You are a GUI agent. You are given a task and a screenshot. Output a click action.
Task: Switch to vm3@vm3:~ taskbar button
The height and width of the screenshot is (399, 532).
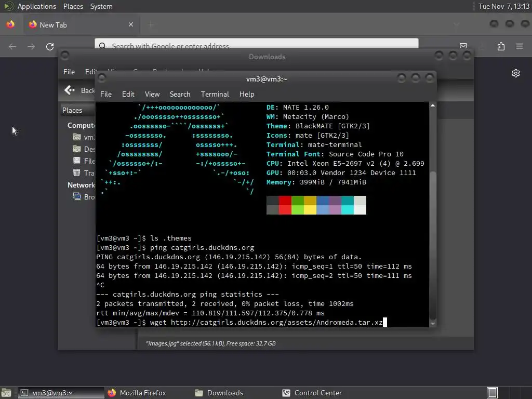61,393
